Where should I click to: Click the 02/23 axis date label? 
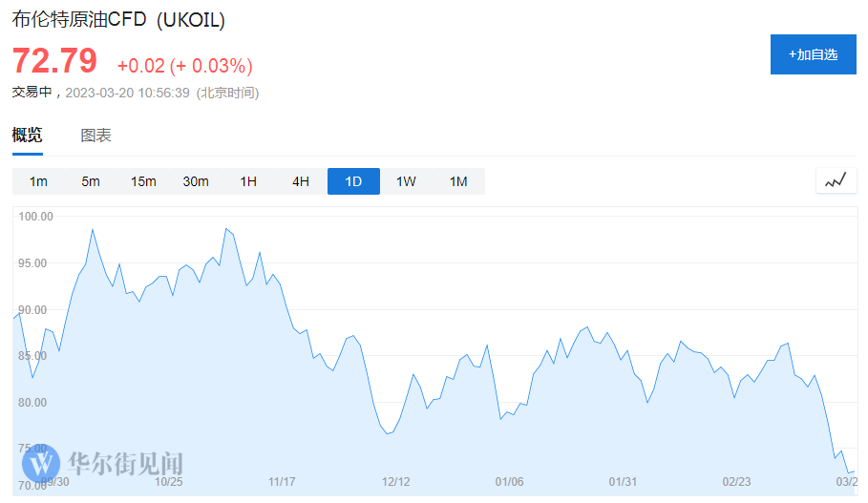[x=736, y=482]
